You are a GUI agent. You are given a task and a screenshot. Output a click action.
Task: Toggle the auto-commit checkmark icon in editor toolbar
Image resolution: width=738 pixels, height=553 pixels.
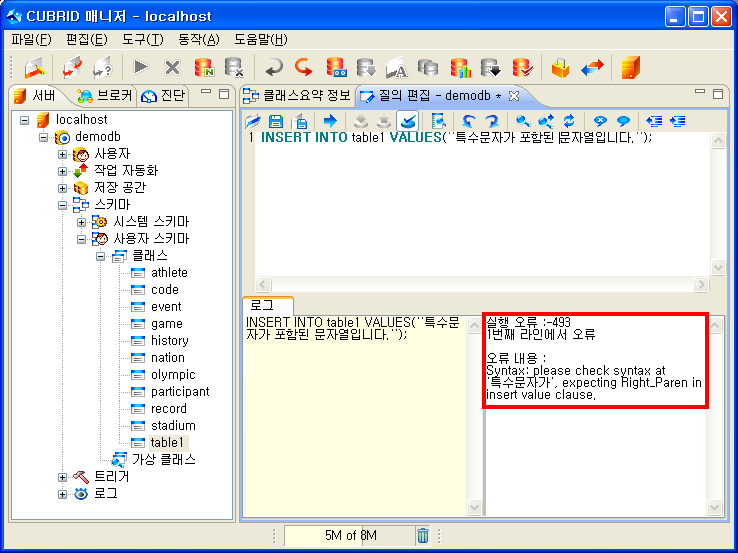pos(408,121)
